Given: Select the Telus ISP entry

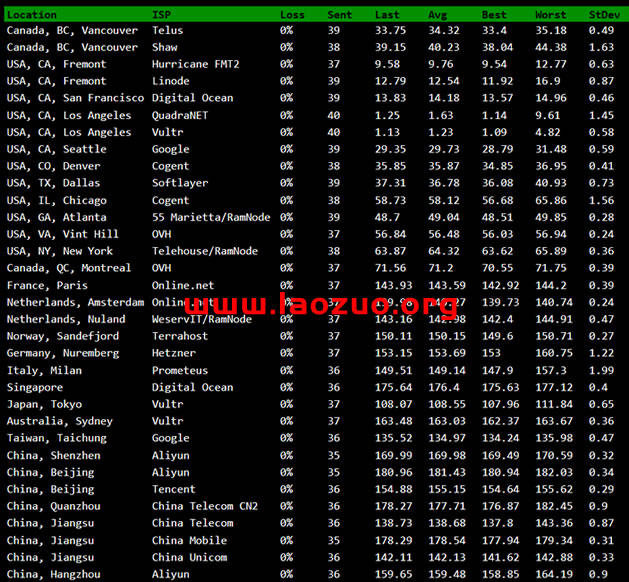Looking at the screenshot, I should [167, 30].
